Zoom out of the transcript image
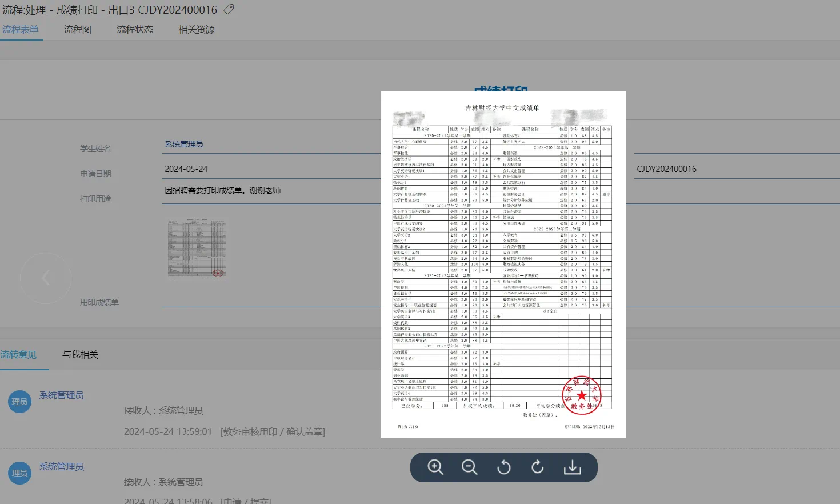This screenshot has height=504, width=840. point(469,467)
